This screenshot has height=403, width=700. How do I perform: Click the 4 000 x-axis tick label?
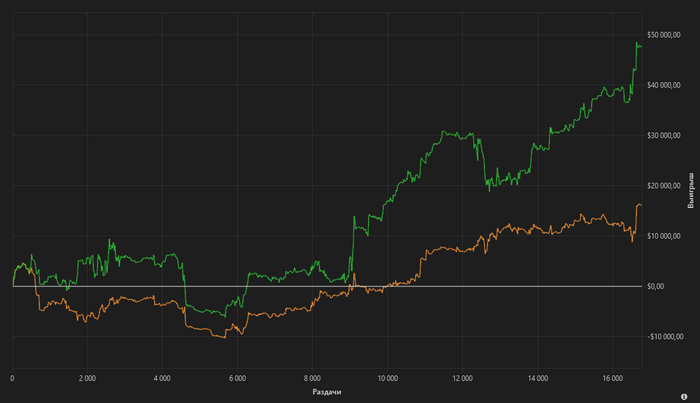(162, 378)
